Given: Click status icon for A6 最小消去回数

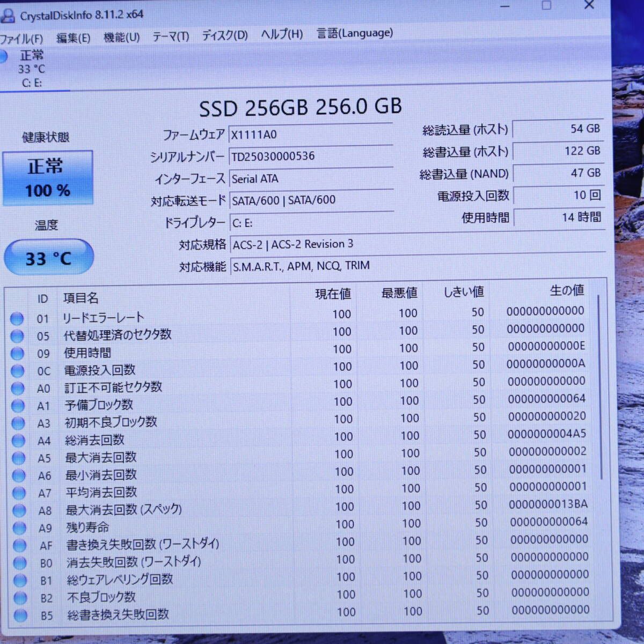Looking at the screenshot, I should pos(19,475).
